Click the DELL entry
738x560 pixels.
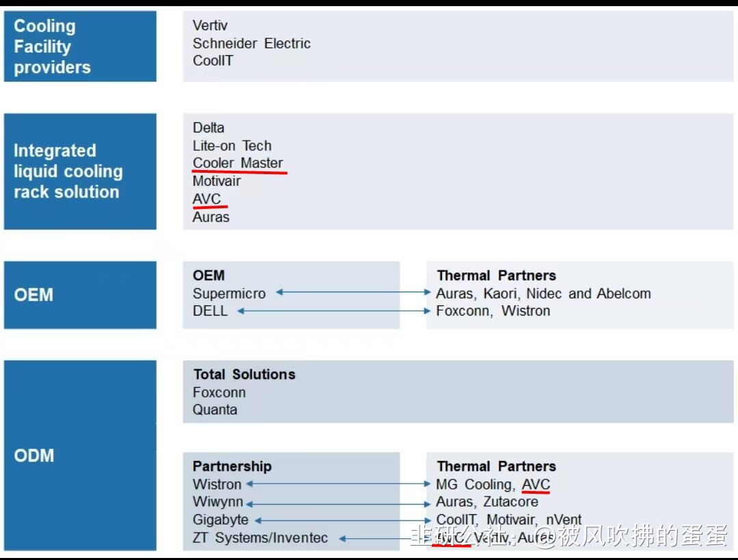[x=210, y=311]
